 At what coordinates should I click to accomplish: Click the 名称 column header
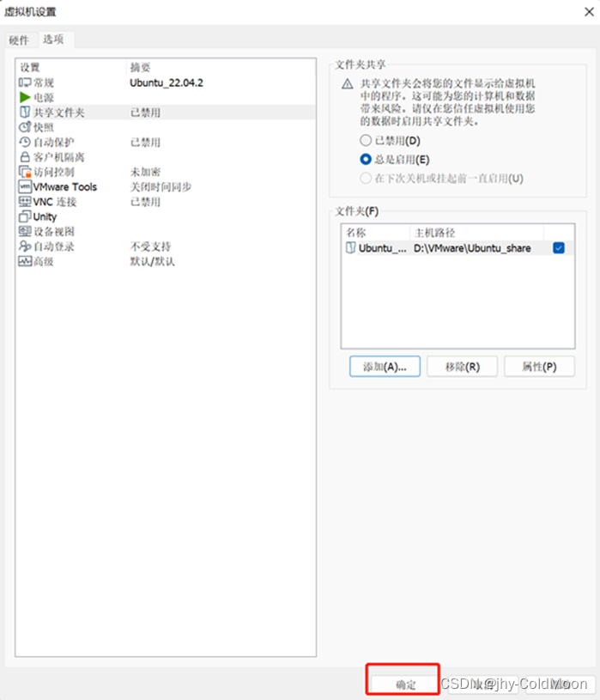tap(356, 233)
